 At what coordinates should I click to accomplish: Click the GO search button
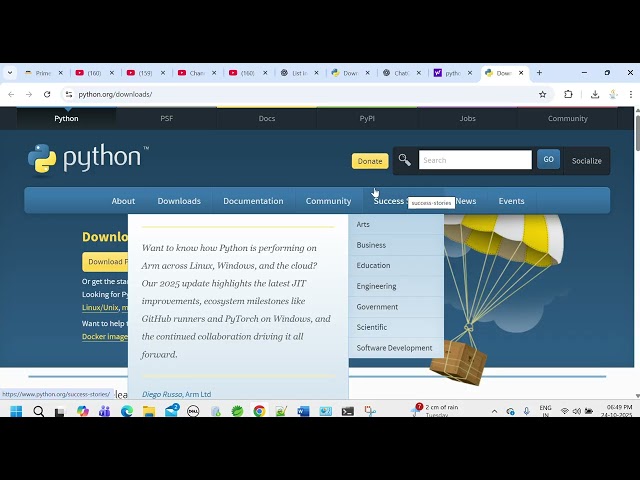[548, 159]
